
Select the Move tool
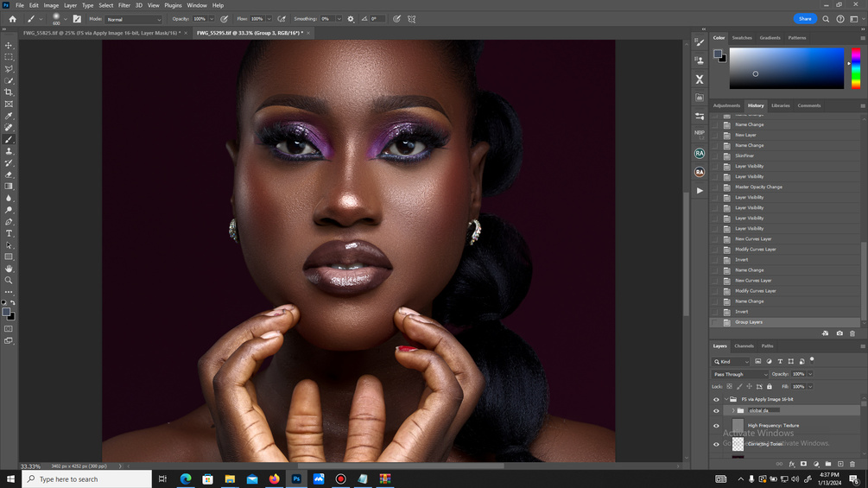9,46
